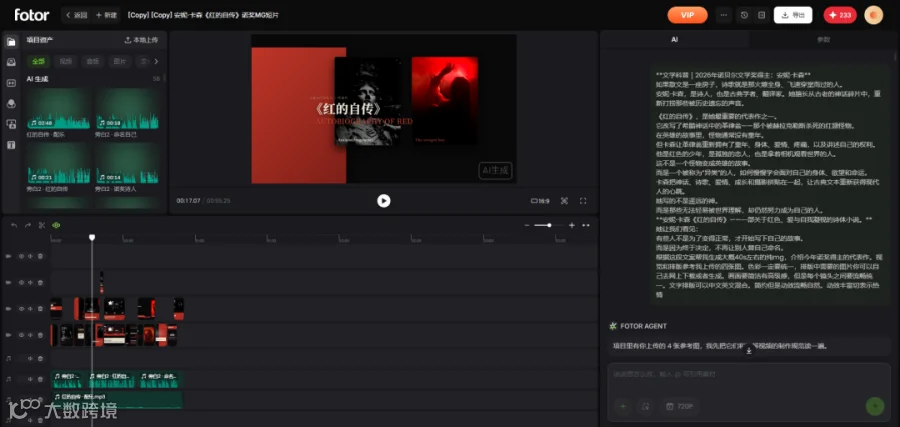Mute the second audio track speaker
The height and width of the screenshot is (427, 900).
coord(31,379)
